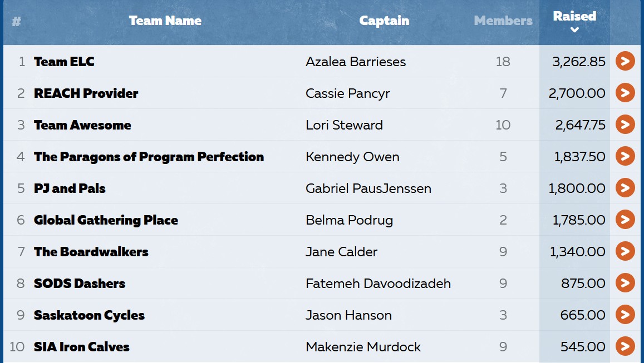Open SIA Iron Calves arrow button

coord(625,346)
